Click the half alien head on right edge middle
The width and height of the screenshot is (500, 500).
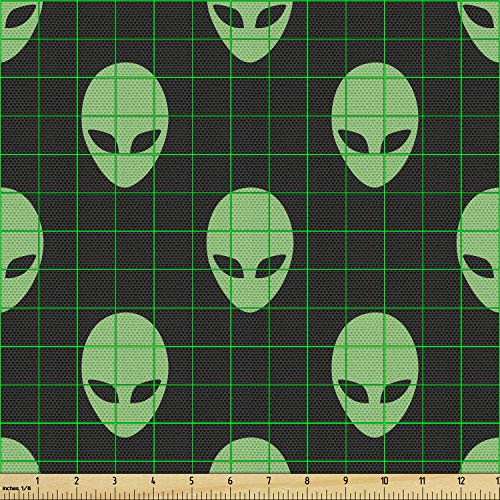tap(478, 250)
